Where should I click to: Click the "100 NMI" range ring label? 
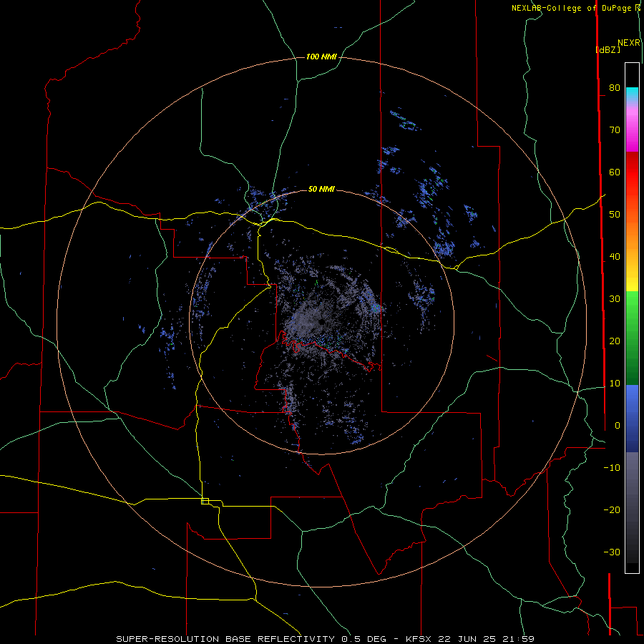click(x=321, y=57)
